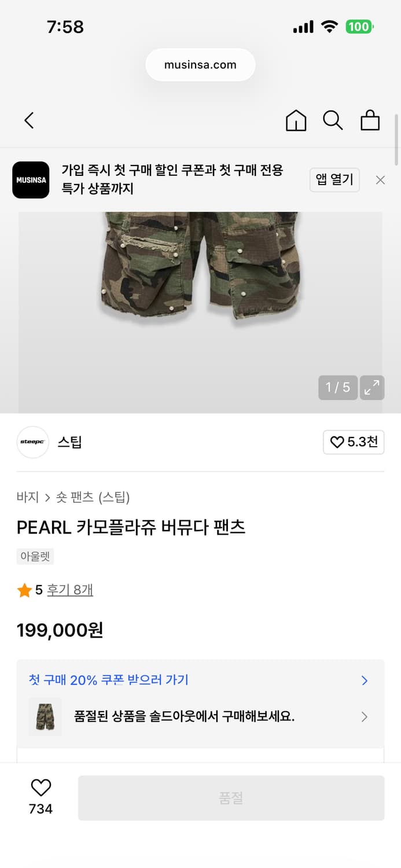
Task: Tap the star rating icon
Action: point(24,590)
